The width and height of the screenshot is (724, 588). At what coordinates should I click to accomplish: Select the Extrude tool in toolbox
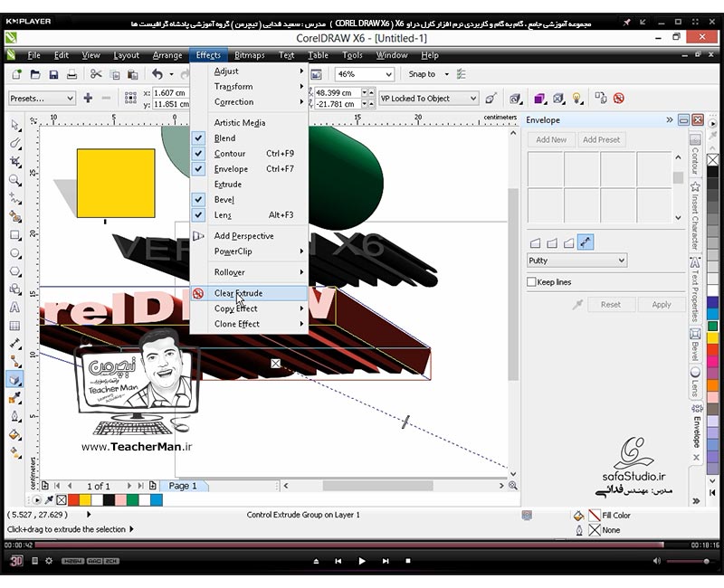point(15,379)
